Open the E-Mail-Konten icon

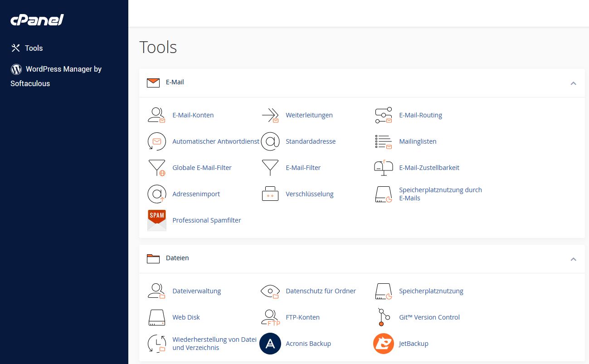pos(156,115)
